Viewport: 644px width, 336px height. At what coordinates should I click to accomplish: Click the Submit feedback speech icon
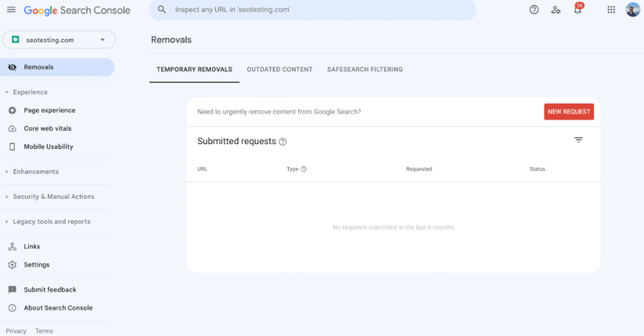(13, 290)
